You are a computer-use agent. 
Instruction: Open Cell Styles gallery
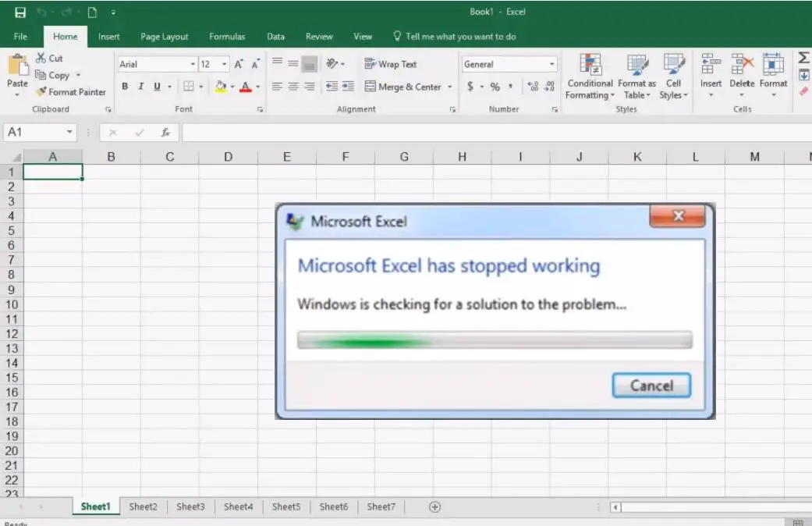pos(673,76)
